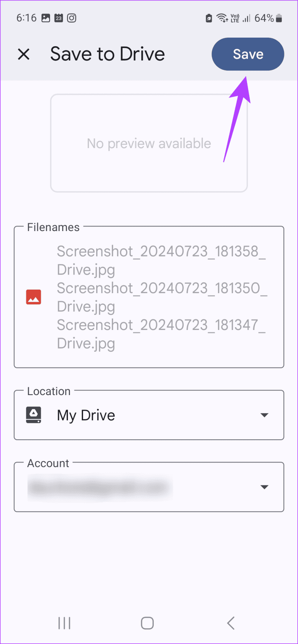Viewport: 298px width, 644px height.
Task: Close the Save to Drive screen
Action: 24,54
